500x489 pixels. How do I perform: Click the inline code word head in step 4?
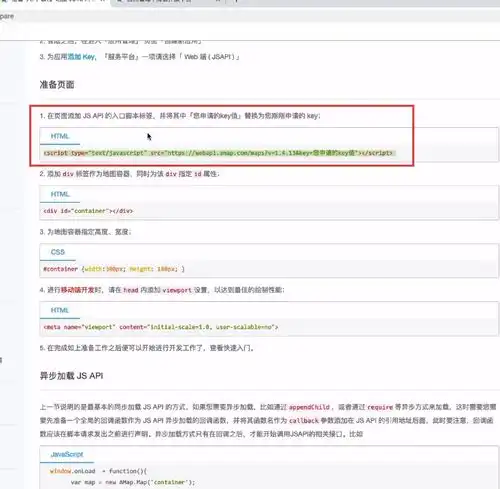point(131,290)
